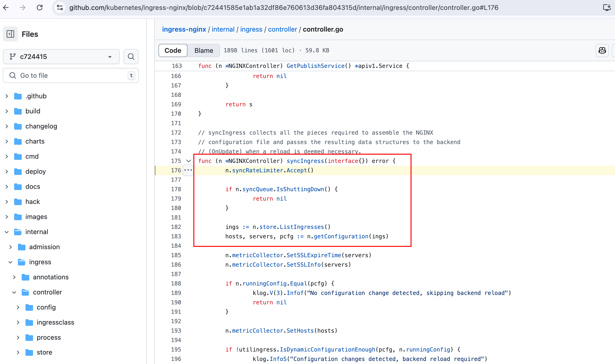Click the deploy folder icon
Viewport: 615px width, 364px height.
pyautogui.click(x=18, y=171)
